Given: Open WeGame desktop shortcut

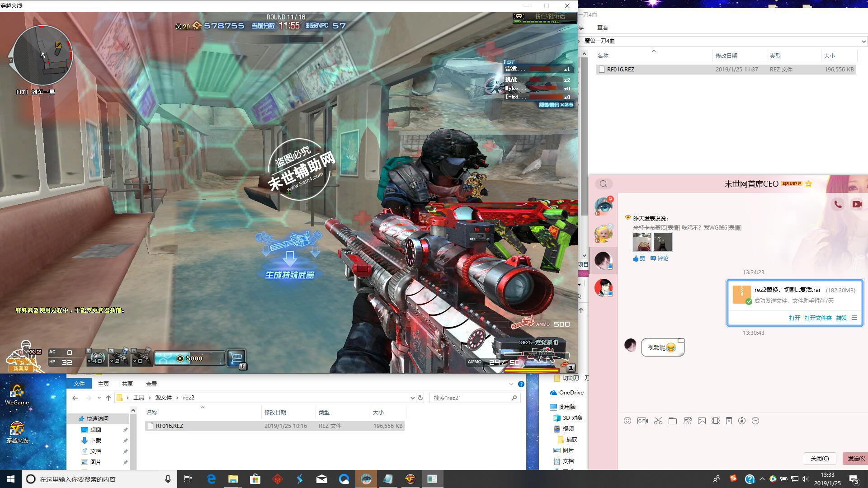Looking at the screenshot, I should (x=17, y=394).
